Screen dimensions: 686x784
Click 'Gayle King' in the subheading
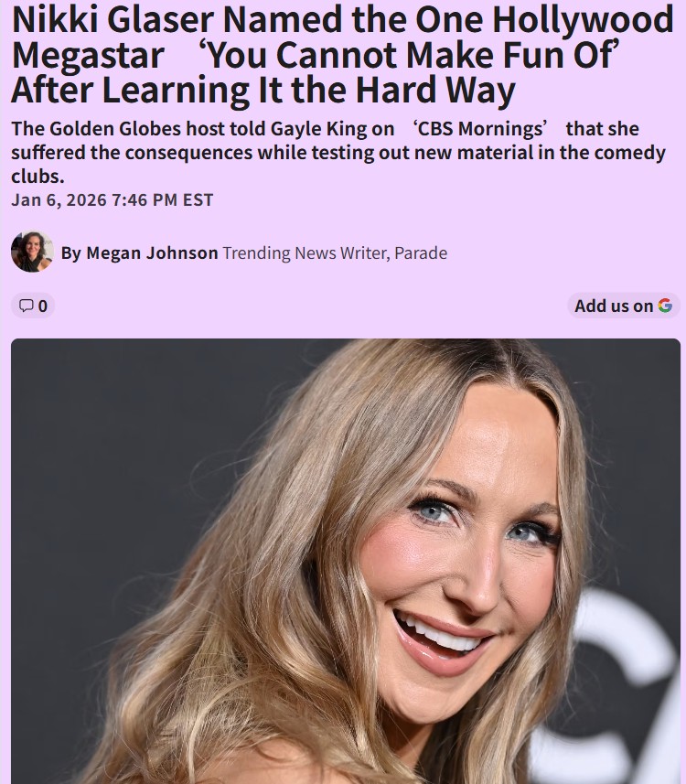[x=318, y=129]
